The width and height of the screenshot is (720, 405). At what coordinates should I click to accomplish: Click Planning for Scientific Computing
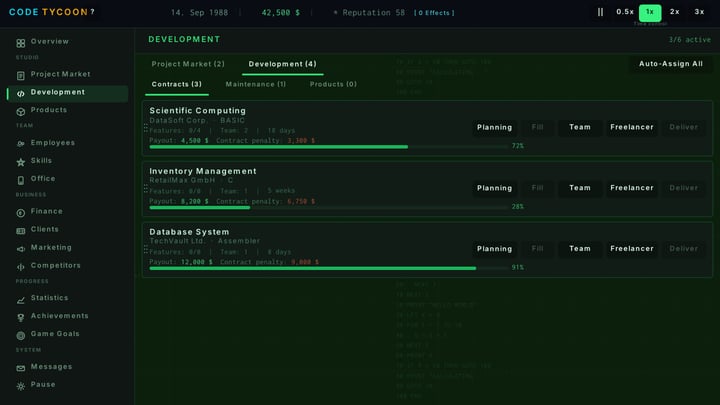click(495, 127)
